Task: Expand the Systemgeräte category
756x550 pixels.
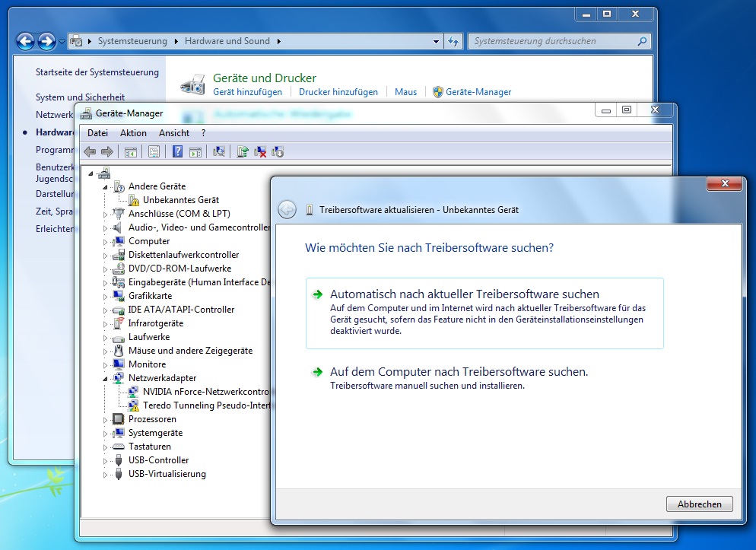Action: pyautogui.click(x=105, y=434)
